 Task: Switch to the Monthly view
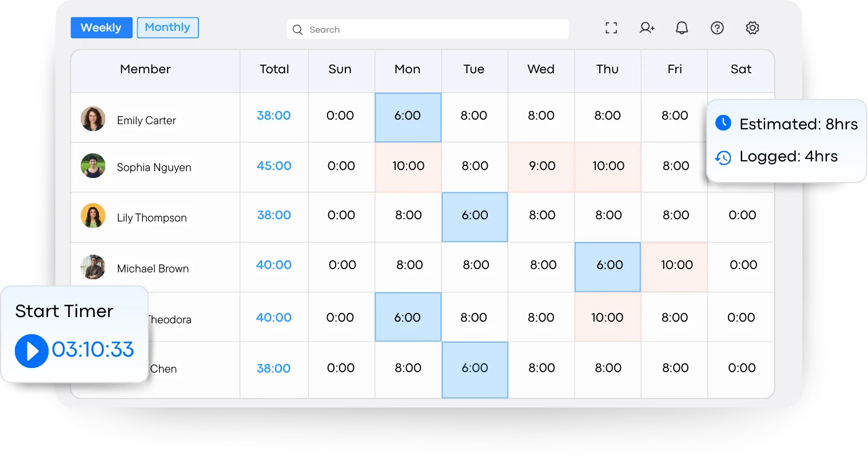168,27
